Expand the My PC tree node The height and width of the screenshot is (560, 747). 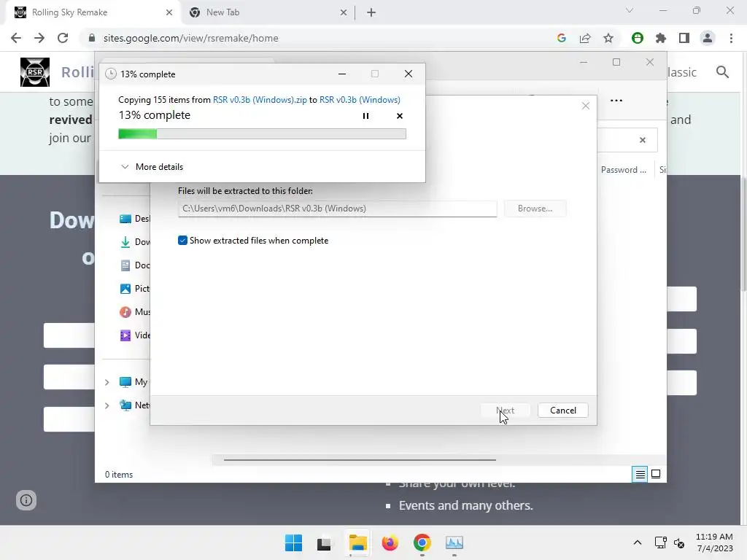click(107, 382)
